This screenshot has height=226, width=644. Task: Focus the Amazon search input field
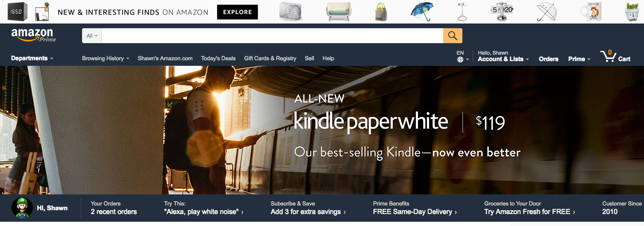[272, 36]
